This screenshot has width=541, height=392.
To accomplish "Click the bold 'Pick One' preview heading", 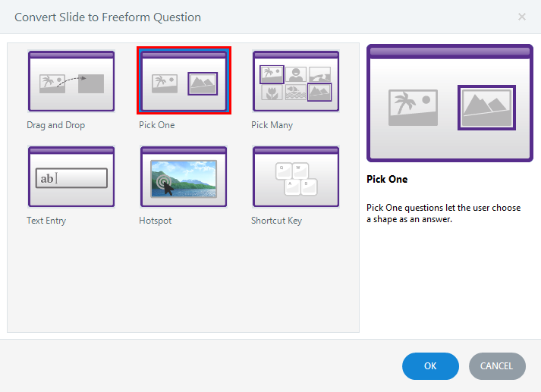I will (x=387, y=180).
